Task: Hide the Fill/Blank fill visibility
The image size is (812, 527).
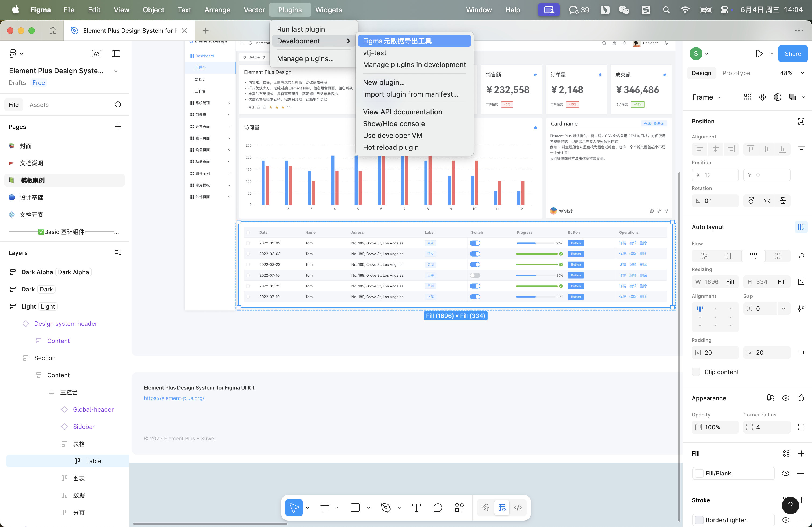Action: [x=785, y=473]
